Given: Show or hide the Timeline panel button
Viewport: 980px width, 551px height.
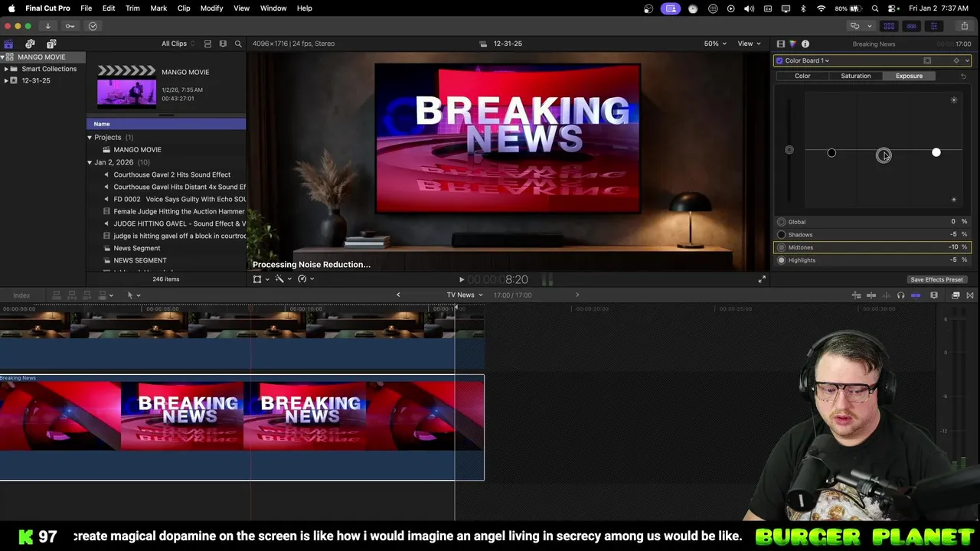Looking at the screenshot, I should click(911, 26).
